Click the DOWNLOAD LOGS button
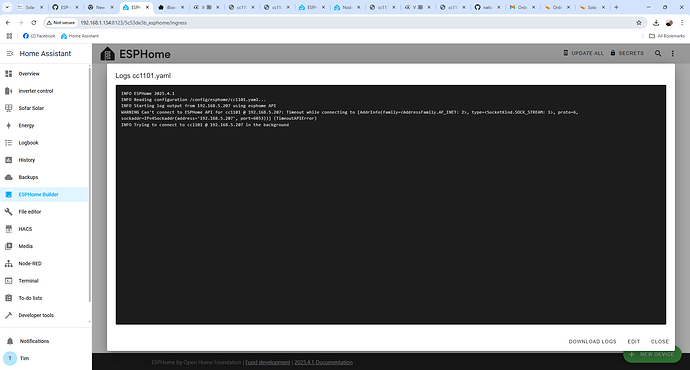690x370 pixels. pos(592,341)
